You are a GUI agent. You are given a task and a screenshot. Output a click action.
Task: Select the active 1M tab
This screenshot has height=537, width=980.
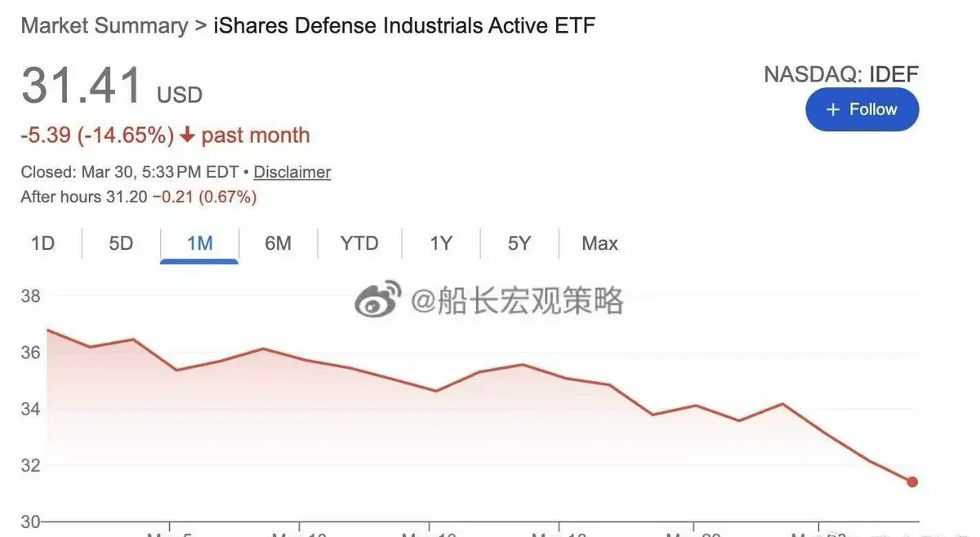(x=199, y=243)
